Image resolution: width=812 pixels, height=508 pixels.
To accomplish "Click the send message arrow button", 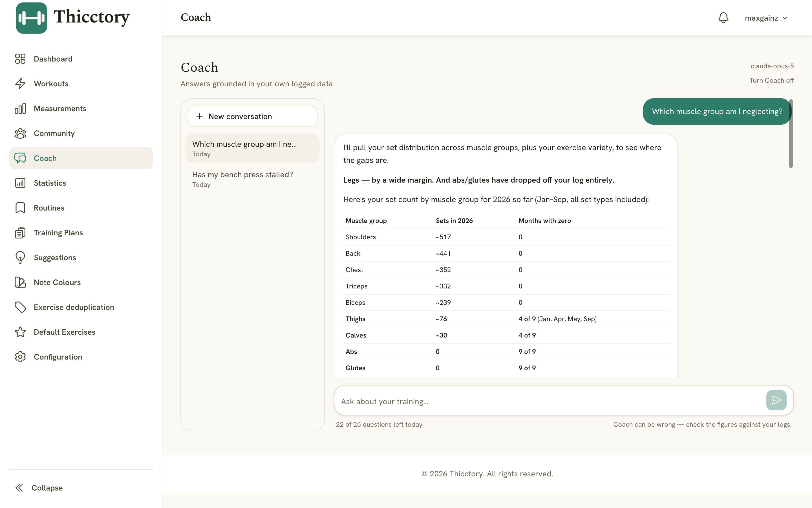I will point(776,400).
